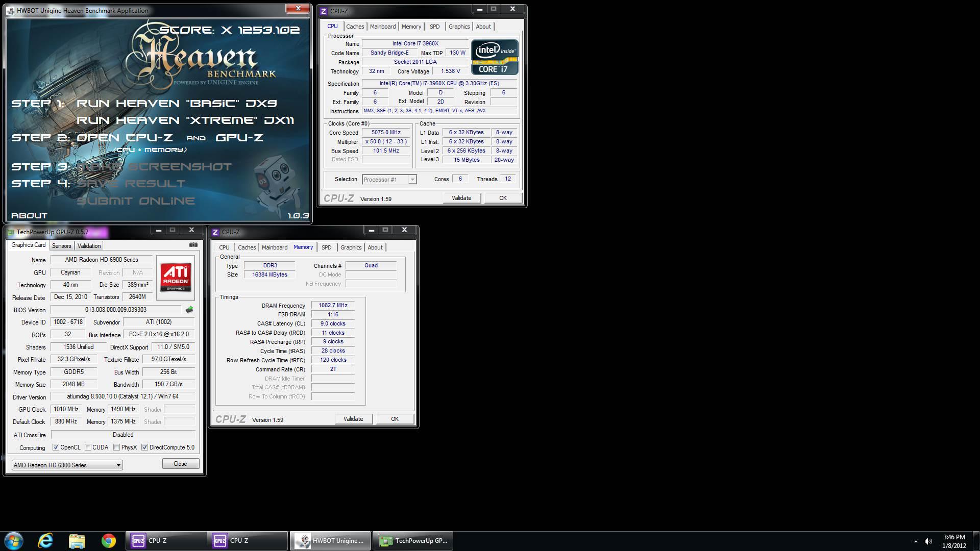Click the HWBOT Unigine title bar icon

(11, 11)
